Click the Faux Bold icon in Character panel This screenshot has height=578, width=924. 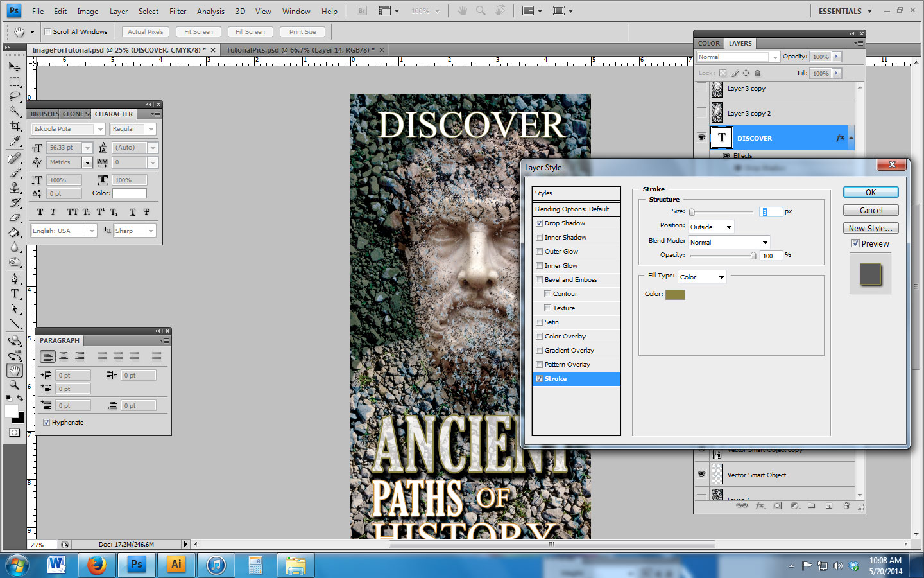click(x=40, y=212)
